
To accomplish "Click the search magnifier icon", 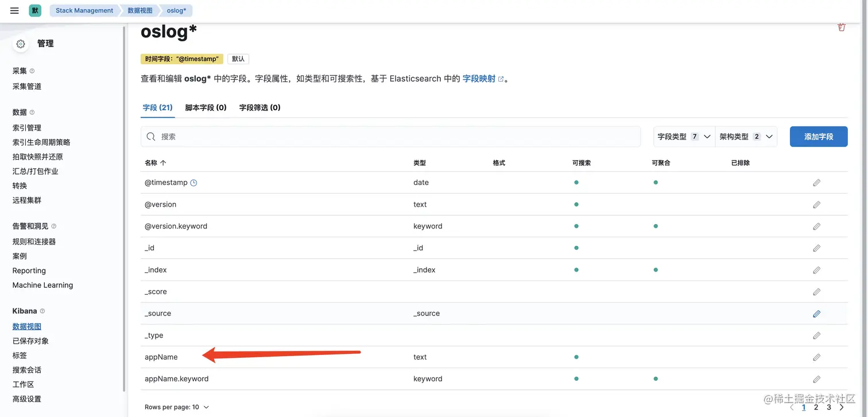I will (x=151, y=137).
